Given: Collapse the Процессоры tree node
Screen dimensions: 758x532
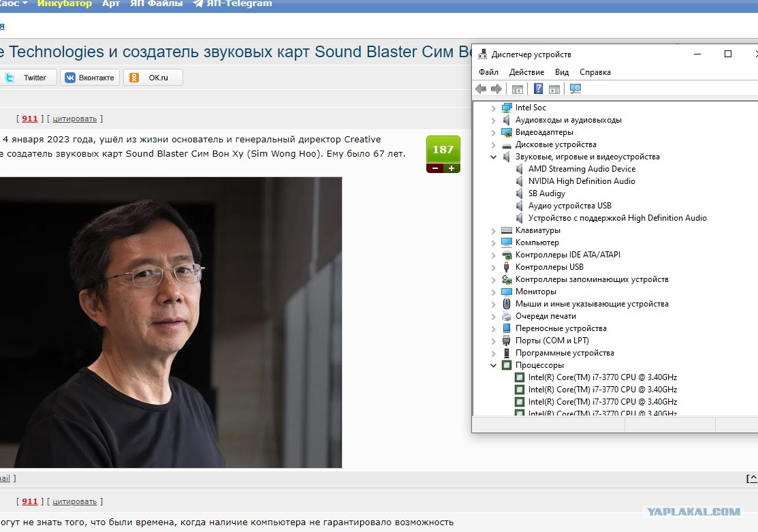Looking at the screenshot, I should (493, 365).
